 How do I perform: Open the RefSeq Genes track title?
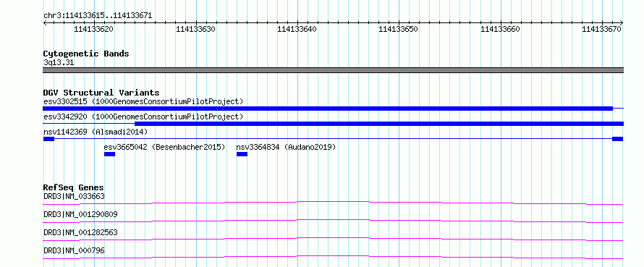tap(73, 187)
